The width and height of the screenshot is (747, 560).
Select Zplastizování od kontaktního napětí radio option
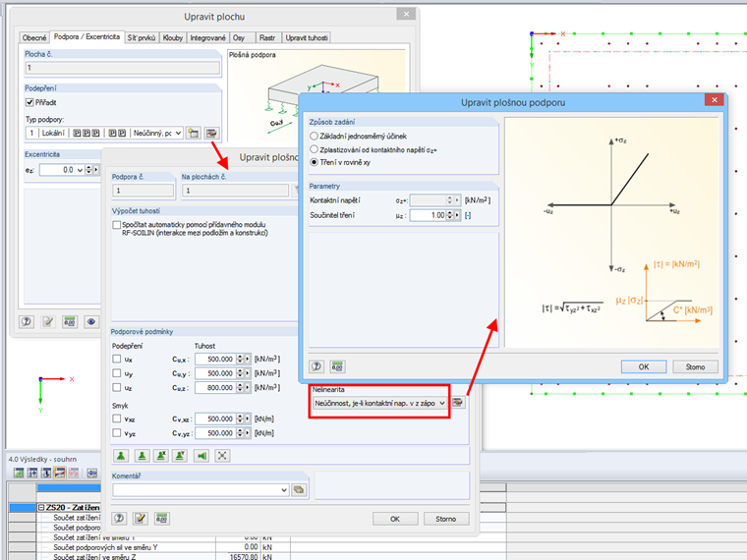[314, 149]
